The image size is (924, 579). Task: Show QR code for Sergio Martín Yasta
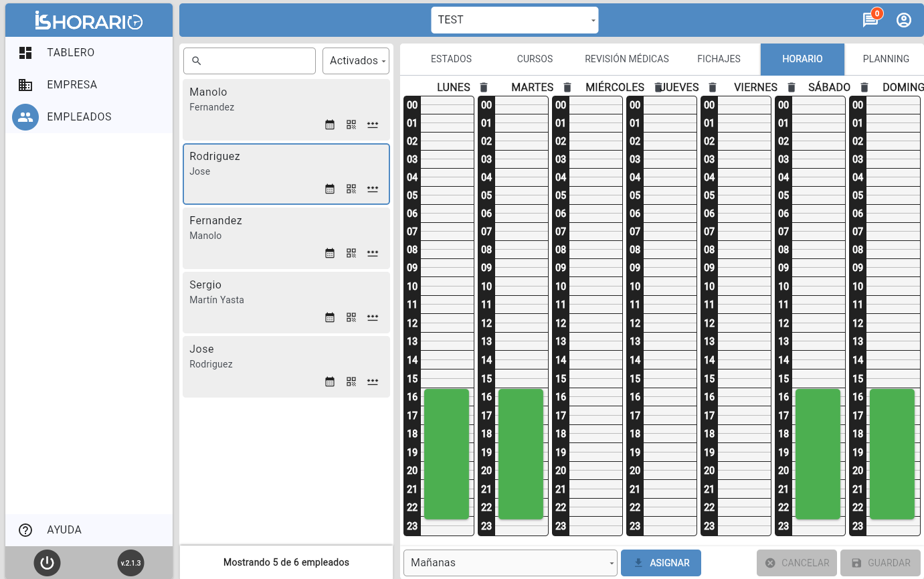[x=351, y=317]
